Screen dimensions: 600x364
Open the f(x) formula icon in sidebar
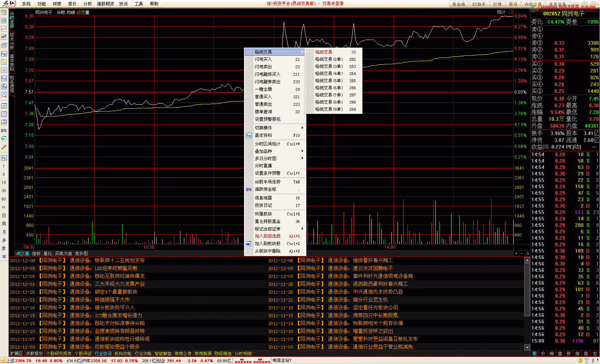point(4,87)
